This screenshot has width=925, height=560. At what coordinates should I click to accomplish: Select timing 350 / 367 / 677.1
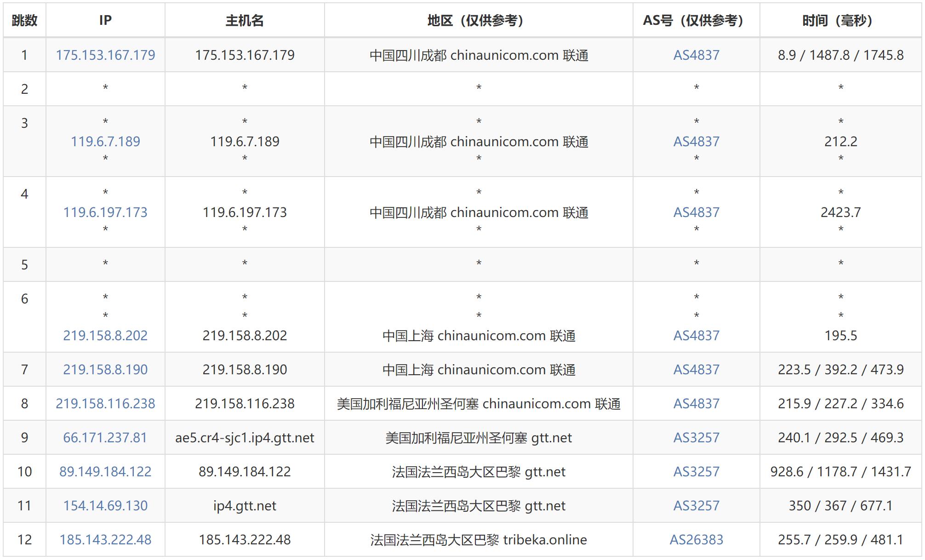click(x=840, y=506)
